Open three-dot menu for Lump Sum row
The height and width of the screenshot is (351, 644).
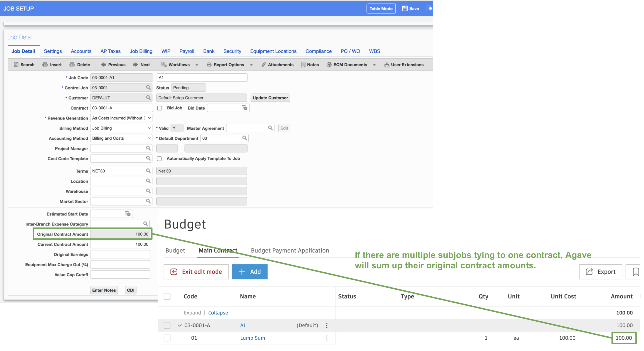(326, 338)
